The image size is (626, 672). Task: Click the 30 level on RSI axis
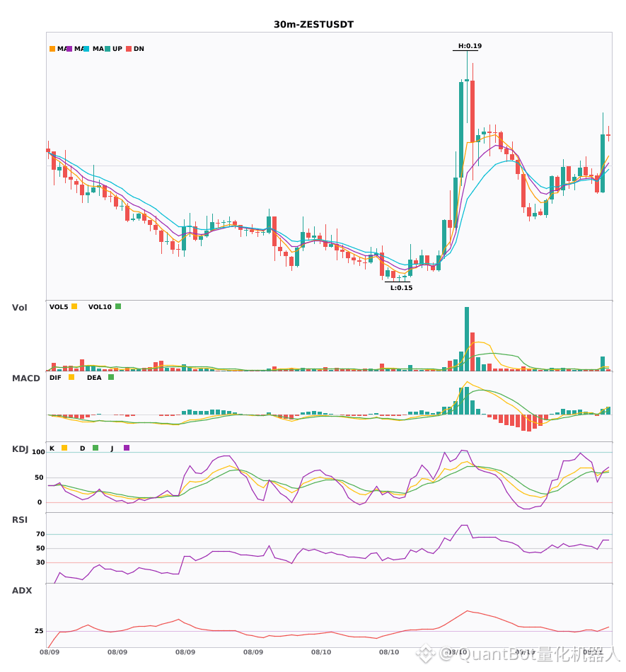pos(40,562)
